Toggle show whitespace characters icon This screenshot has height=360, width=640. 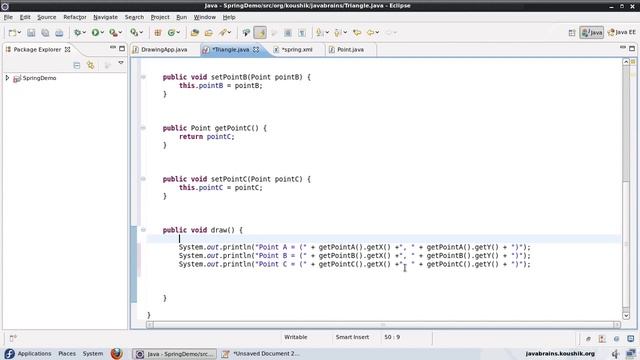(302, 33)
